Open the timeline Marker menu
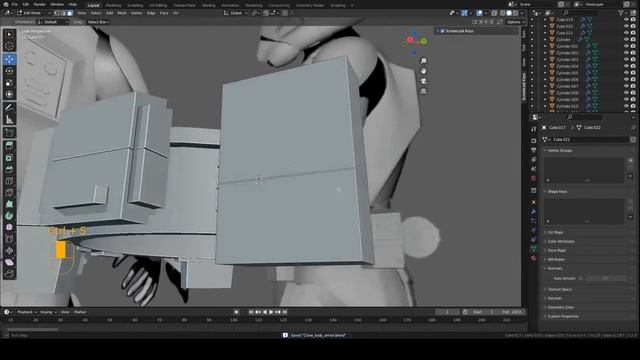640x360 pixels. tap(80, 312)
